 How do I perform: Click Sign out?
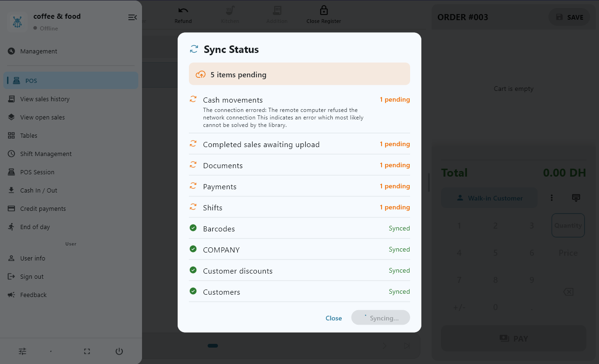(71, 276)
